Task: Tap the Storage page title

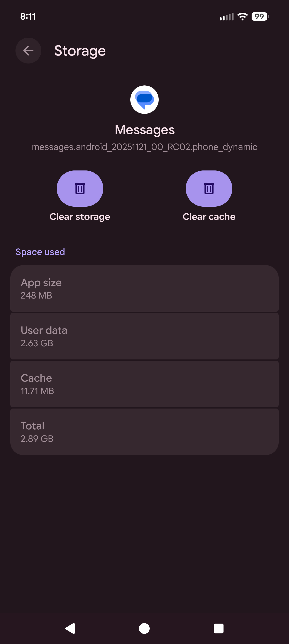Action: click(80, 51)
